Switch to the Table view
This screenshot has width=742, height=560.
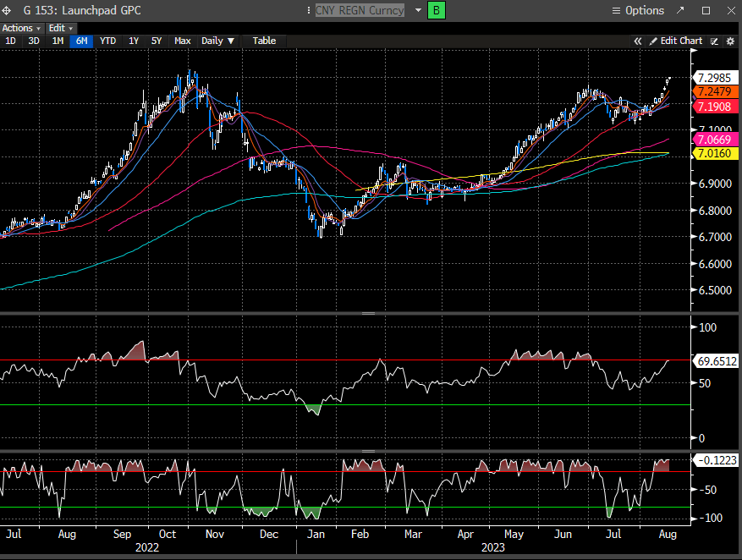pos(264,41)
